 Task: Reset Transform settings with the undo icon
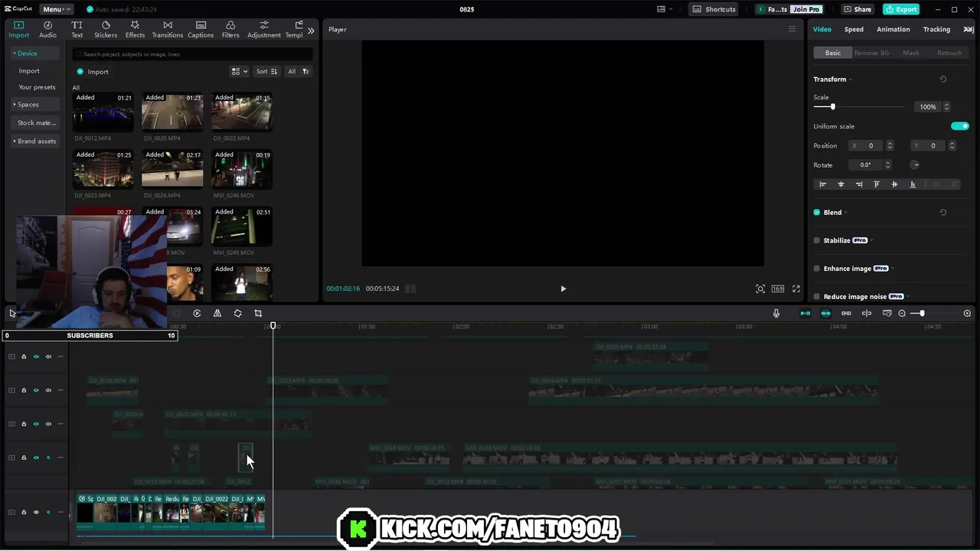[943, 79]
